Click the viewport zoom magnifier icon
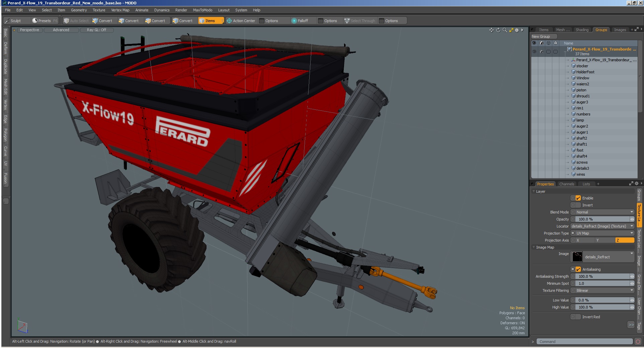Image resolution: width=644 pixels, height=348 pixels. click(x=505, y=30)
